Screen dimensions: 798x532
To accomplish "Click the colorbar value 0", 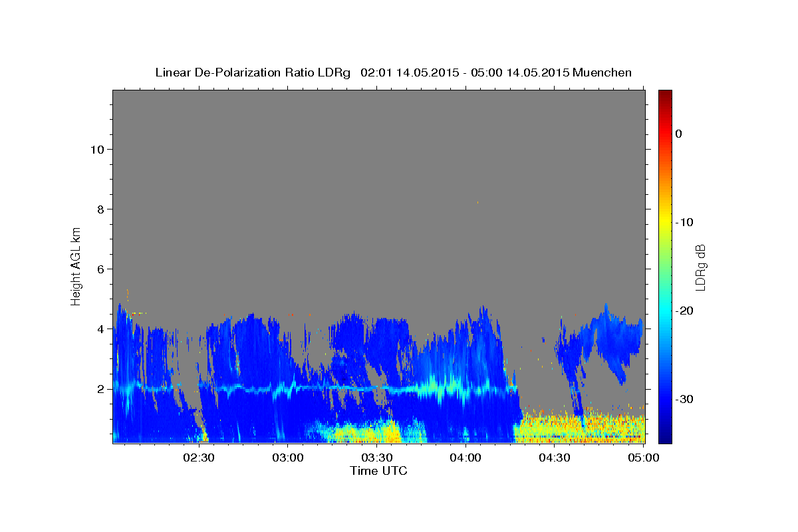I will click(679, 134).
